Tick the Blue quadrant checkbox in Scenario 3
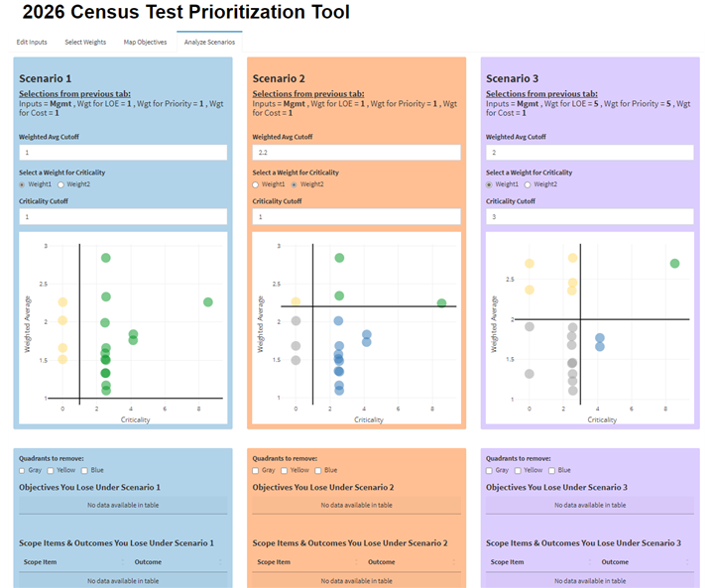Viewport: 714px width, 588px height. (553, 470)
